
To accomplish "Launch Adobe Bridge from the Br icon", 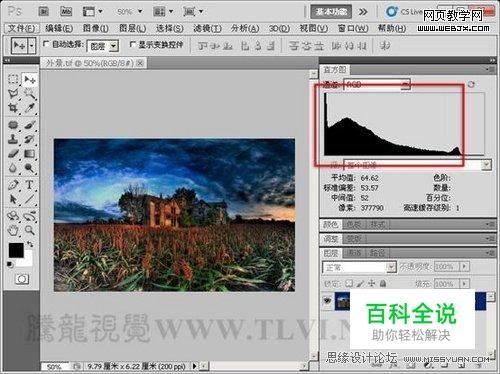I will click(x=44, y=11).
